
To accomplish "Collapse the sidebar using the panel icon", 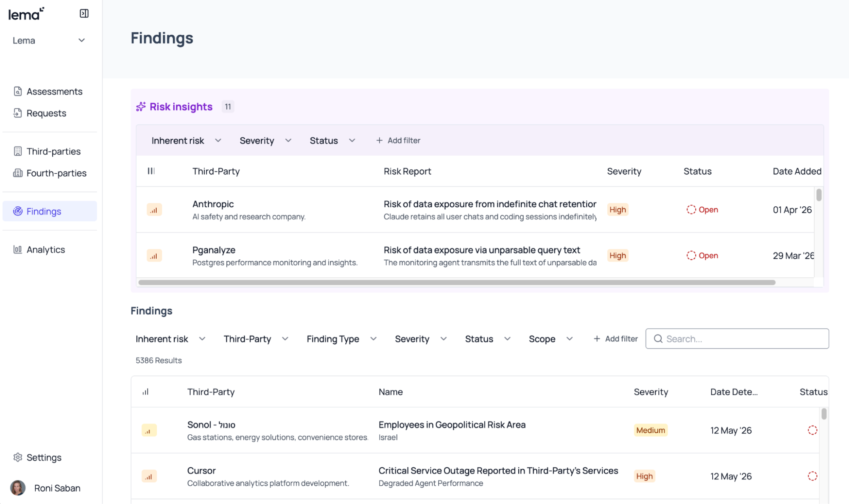I will point(84,14).
